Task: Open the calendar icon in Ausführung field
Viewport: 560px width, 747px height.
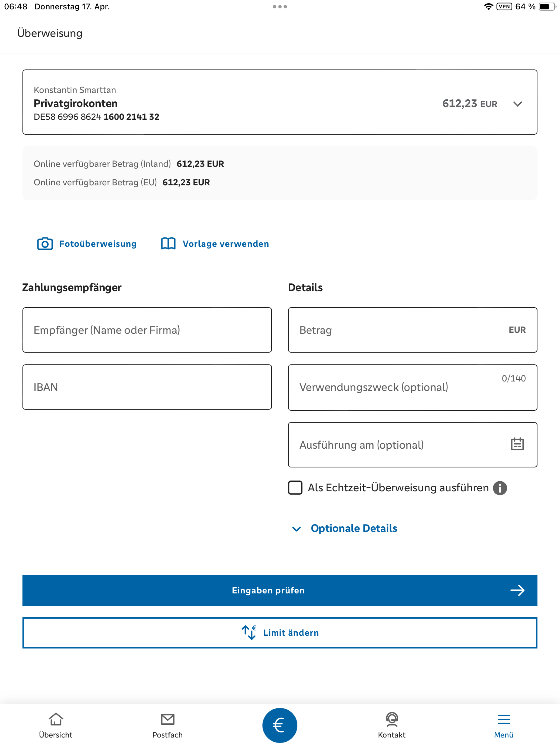Action: click(517, 444)
